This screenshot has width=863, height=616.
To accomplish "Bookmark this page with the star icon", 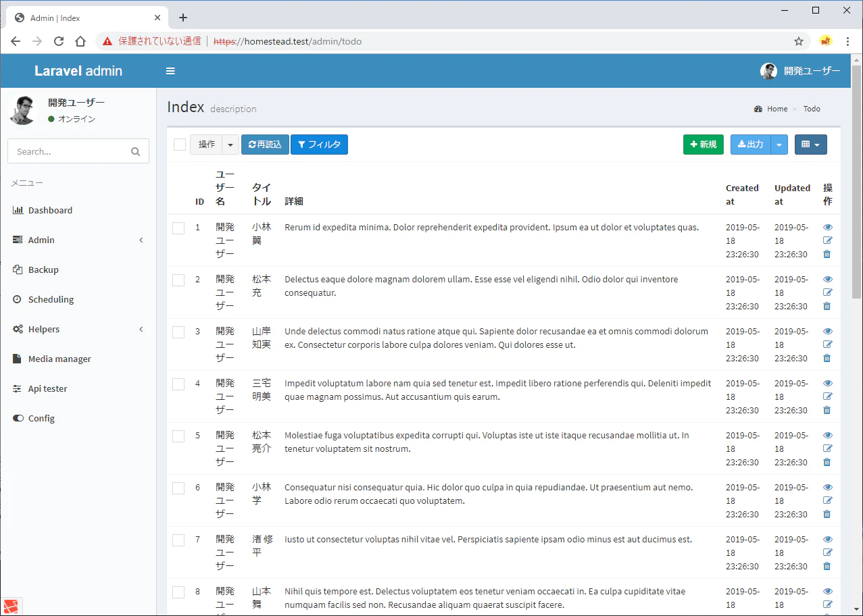I will pos(799,41).
